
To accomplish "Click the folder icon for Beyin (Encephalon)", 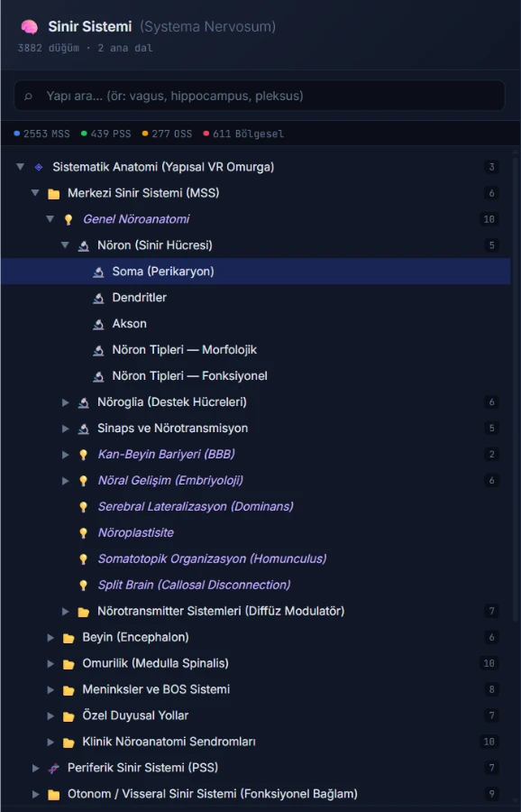I will (69, 638).
